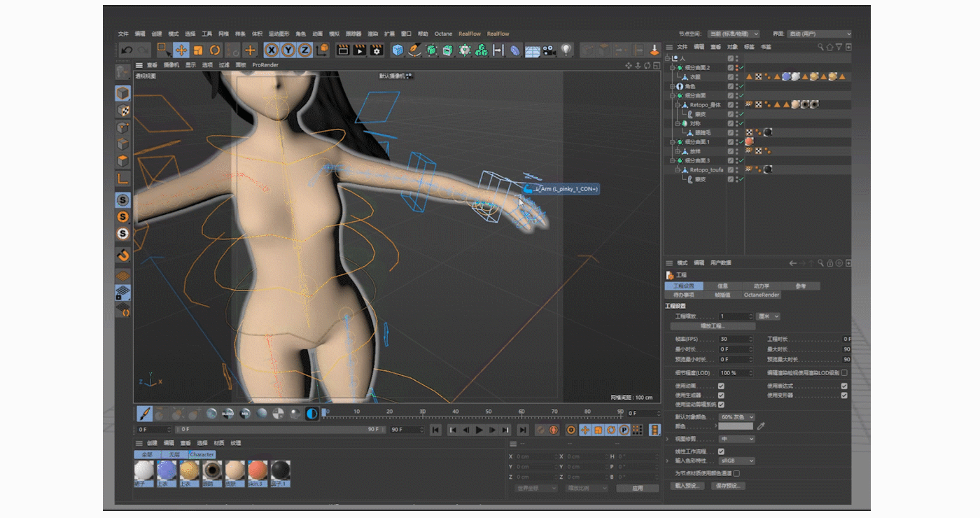Toggle the 使用动画 checkbox

click(x=721, y=386)
